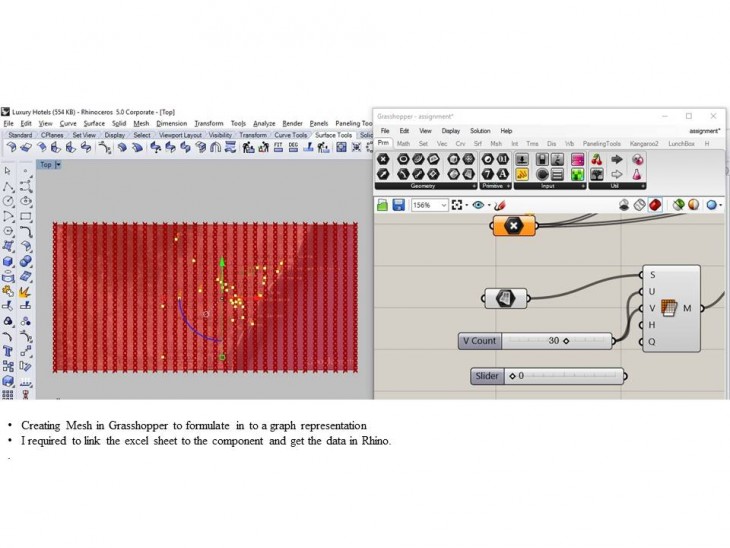
Task: Open the Surface Tools toolbar tab
Action: pos(333,135)
